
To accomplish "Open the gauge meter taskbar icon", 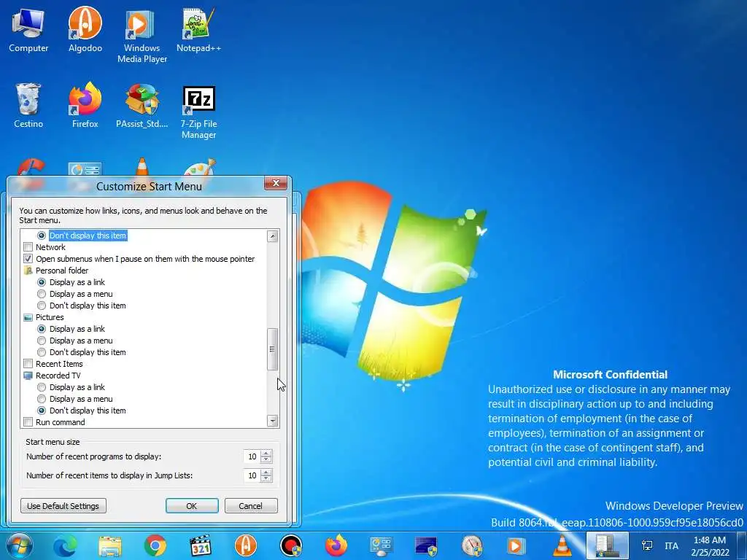I will tap(472, 545).
